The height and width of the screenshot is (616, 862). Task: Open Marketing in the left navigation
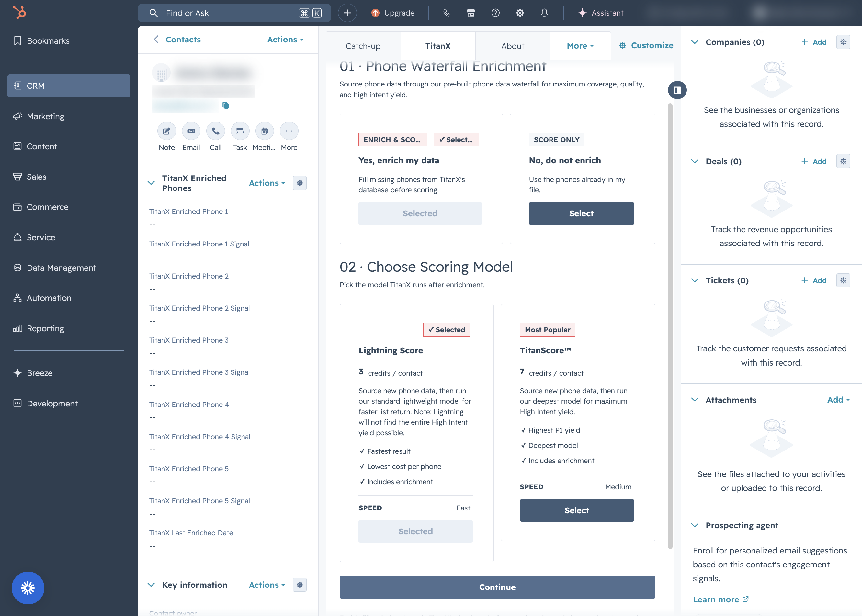pos(69,116)
